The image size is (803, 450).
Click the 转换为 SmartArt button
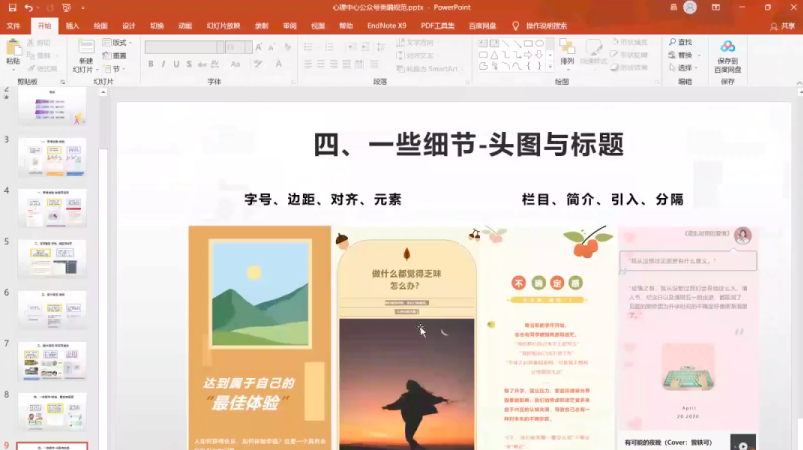(x=427, y=69)
